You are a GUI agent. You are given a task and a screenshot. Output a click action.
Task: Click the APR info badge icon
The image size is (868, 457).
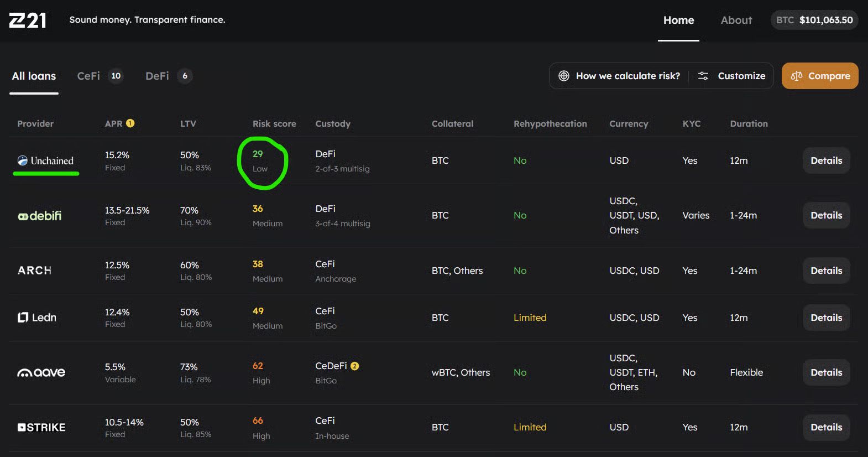point(130,123)
